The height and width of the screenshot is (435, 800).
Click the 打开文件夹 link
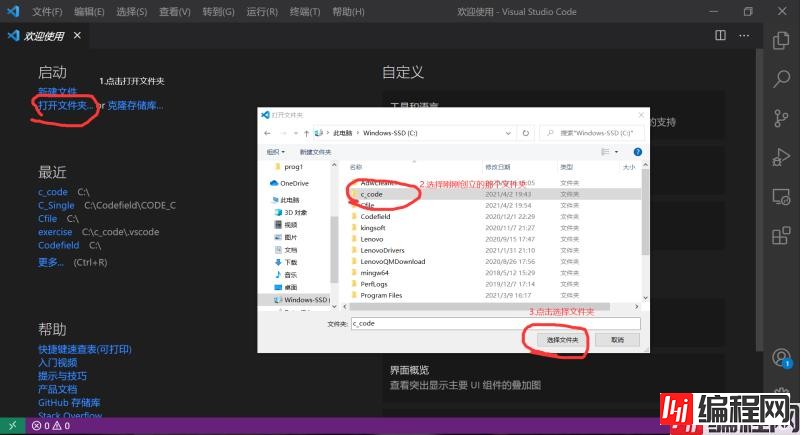coord(65,106)
